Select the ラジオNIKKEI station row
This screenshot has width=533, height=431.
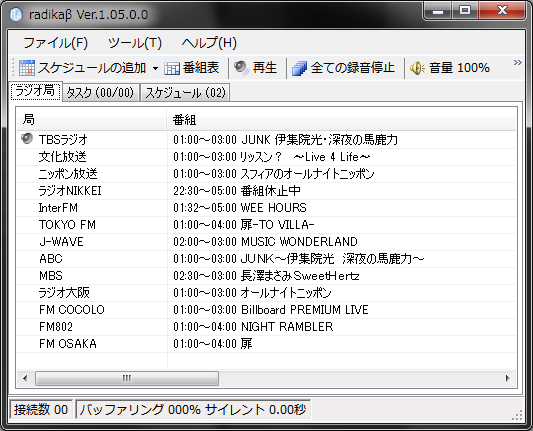coord(266,191)
